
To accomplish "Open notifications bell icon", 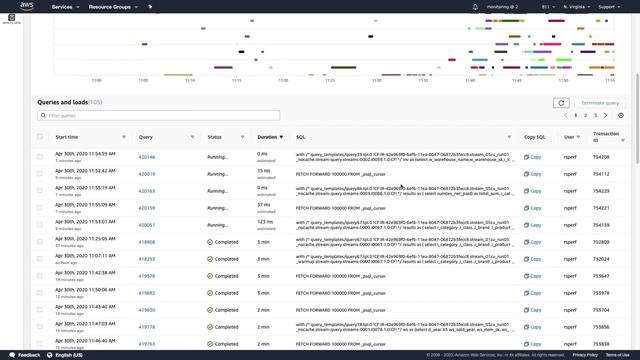I will [x=475, y=7].
